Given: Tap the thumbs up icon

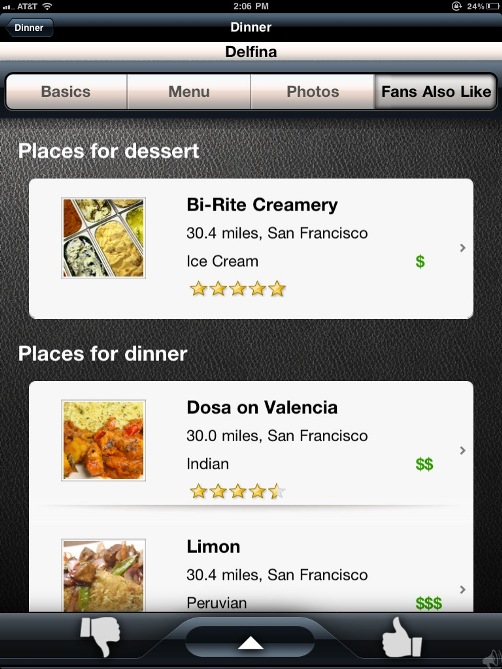Looking at the screenshot, I should tap(401, 637).
